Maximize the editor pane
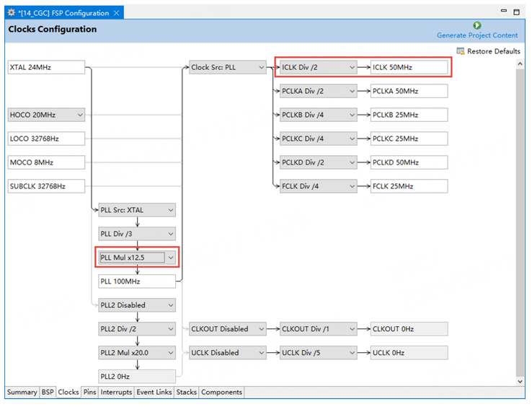Screen dimensions: 532x407 (516, 12)
